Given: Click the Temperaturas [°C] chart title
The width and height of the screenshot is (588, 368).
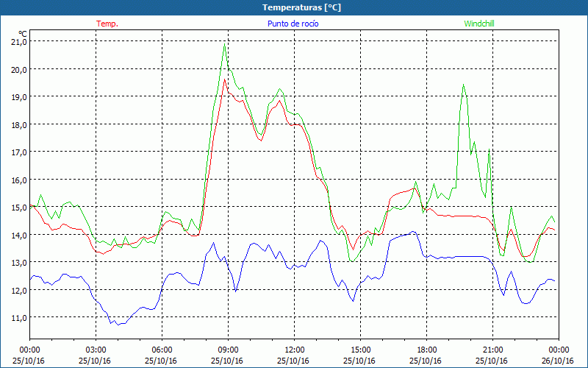Looking at the screenshot, I should pyautogui.click(x=301, y=7).
